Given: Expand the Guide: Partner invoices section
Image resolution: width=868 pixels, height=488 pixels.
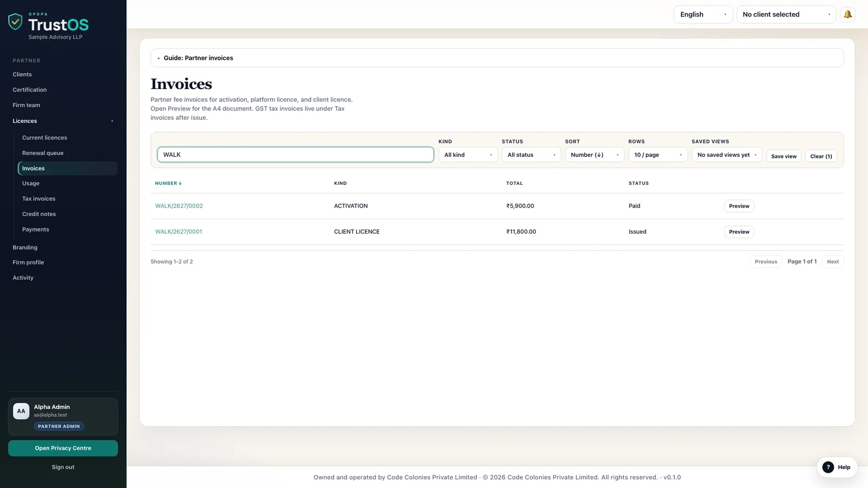Looking at the screenshot, I should click(497, 58).
